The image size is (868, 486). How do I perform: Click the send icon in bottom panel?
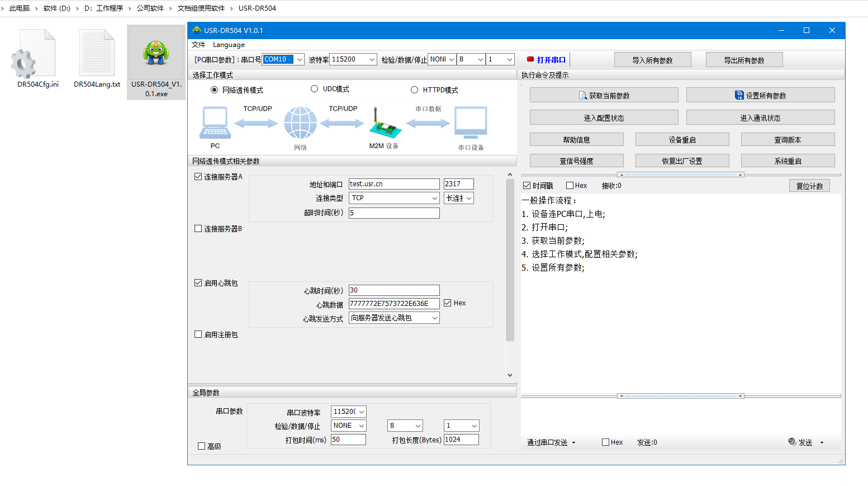792,442
